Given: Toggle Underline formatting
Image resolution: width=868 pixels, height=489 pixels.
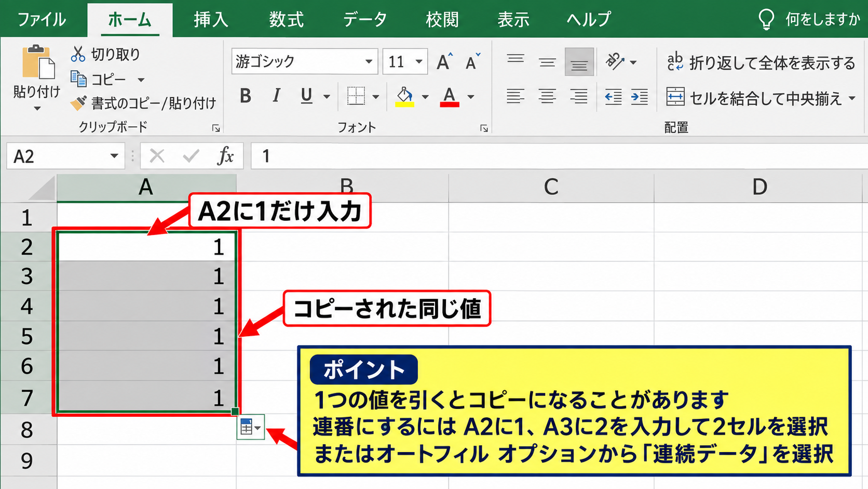Looking at the screenshot, I should pos(306,96).
